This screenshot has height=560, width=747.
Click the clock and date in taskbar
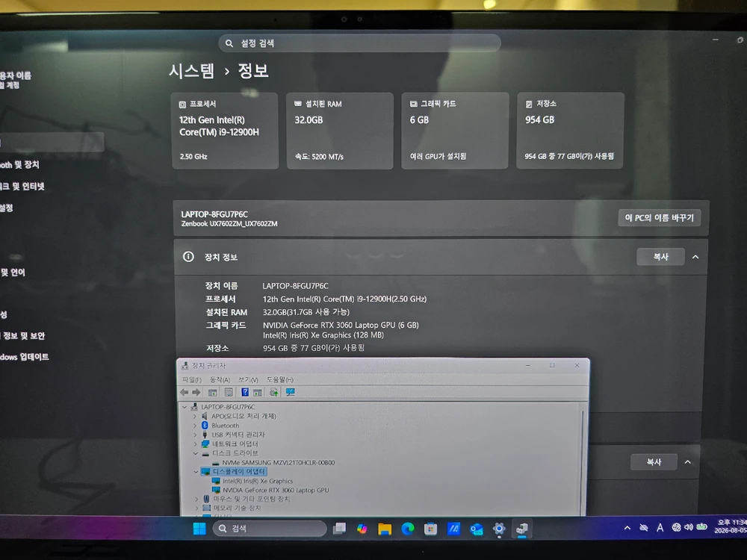pyautogui.click(x=731, y=526)
